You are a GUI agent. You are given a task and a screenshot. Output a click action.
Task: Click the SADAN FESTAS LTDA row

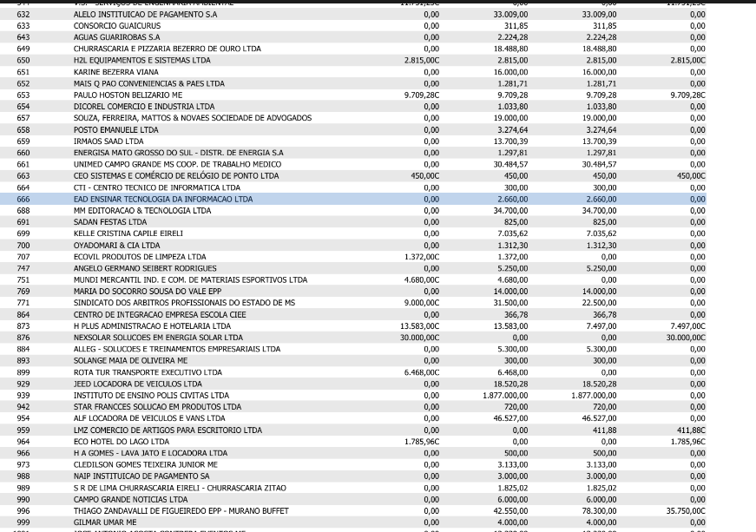pos(353,222)
